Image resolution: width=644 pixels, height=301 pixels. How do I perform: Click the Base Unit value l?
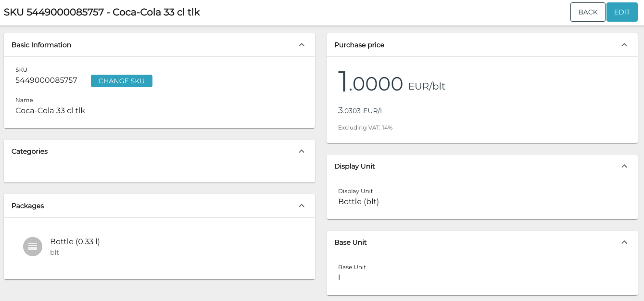tap(339, 278)
